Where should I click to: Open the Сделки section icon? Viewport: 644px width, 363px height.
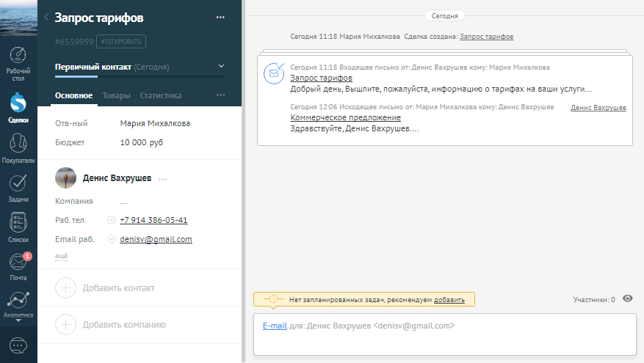(x=18, y=106)
